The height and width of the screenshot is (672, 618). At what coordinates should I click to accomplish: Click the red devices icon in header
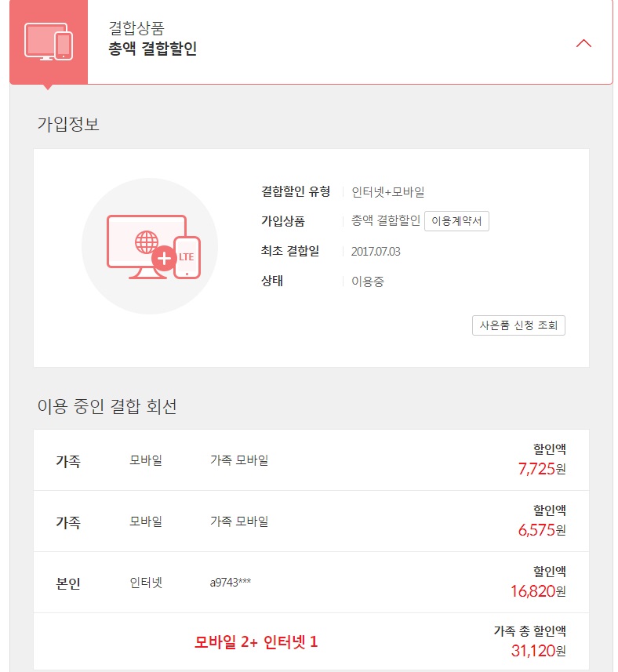click(48, 41)
